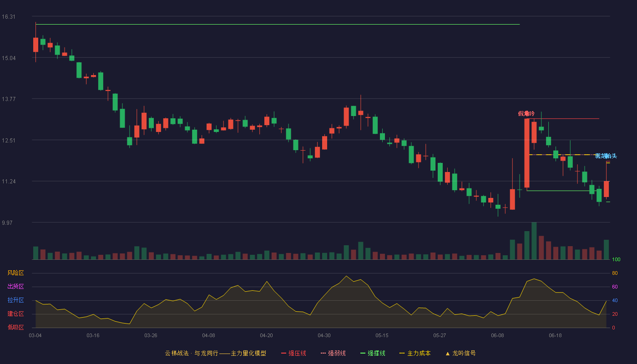This screenshot has width=637, height=364.
Task: Click the 04-08 date label
Action: click(208, 335)
